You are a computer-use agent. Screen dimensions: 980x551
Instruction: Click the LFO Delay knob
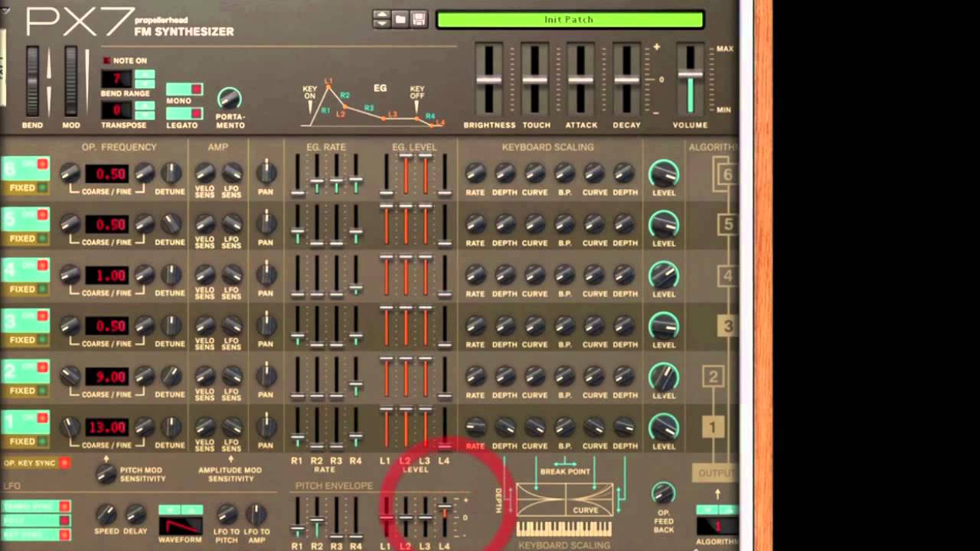point(136,514)
